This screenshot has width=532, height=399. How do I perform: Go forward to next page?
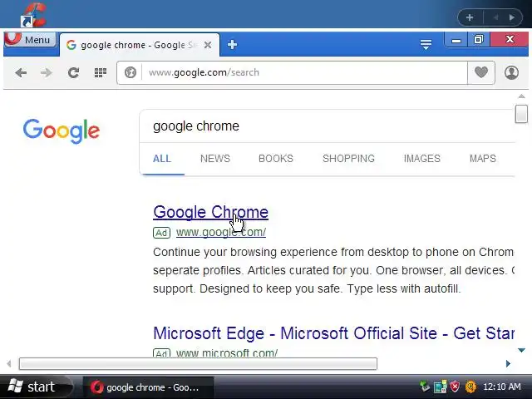click(x=47, y=72)
